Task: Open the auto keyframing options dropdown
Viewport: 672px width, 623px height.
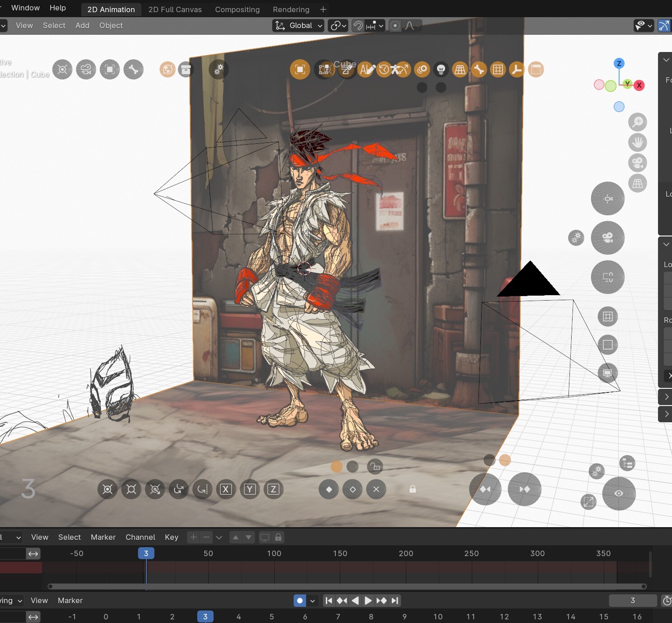Action: [x=312, y=600]
